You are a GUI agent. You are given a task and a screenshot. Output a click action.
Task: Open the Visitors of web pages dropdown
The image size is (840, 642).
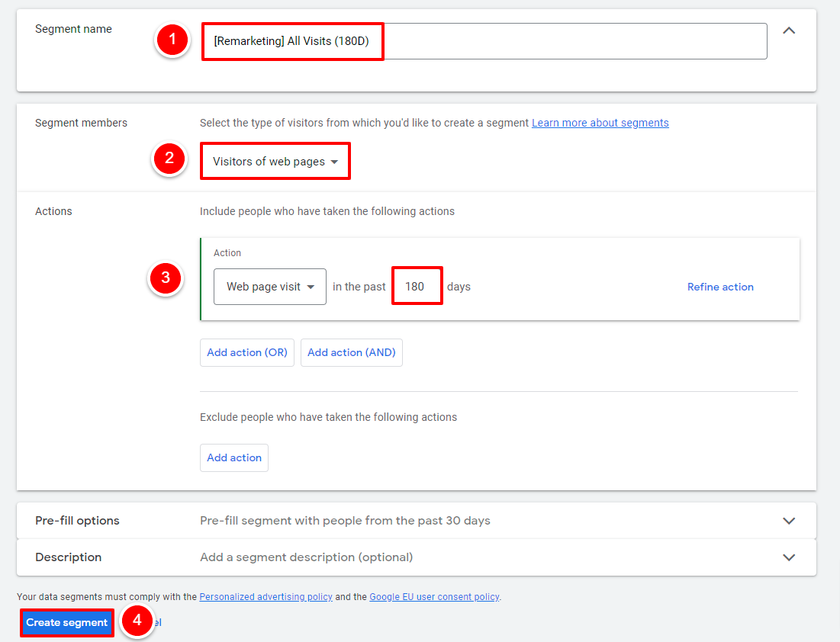coord(275,161)
